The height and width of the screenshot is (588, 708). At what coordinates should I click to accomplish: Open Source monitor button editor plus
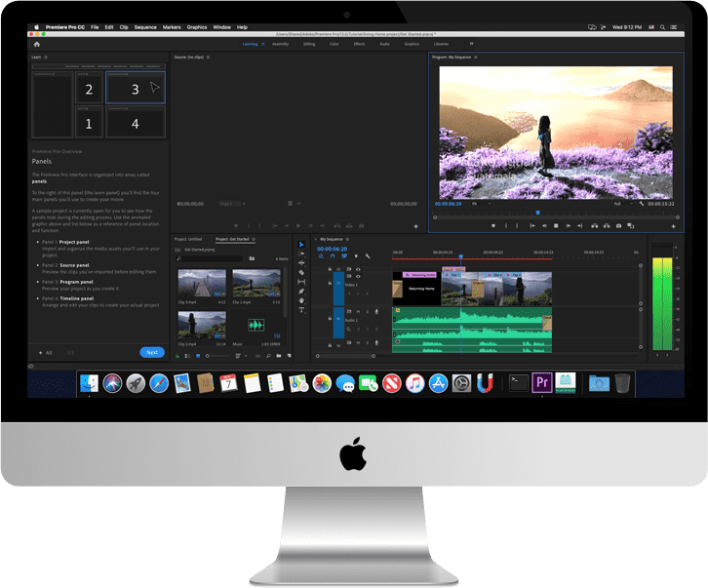(415, 226)
